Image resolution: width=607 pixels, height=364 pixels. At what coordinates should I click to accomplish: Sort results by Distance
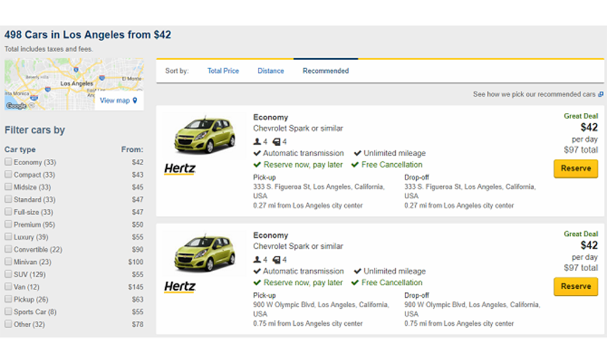[x=270, y=71]
